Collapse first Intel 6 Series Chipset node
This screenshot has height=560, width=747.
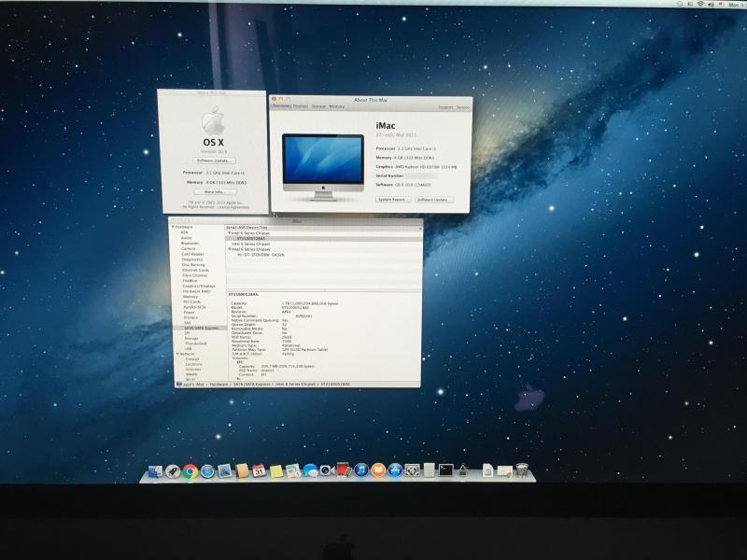click(230, 232)
